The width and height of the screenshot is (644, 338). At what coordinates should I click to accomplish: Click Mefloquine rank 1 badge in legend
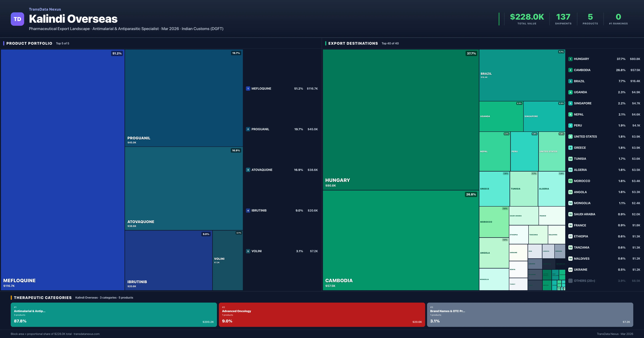(248, 89)
